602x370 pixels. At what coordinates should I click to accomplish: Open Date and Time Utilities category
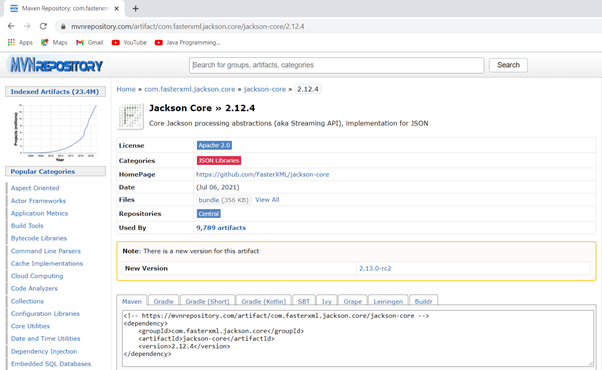click(46, 339)
